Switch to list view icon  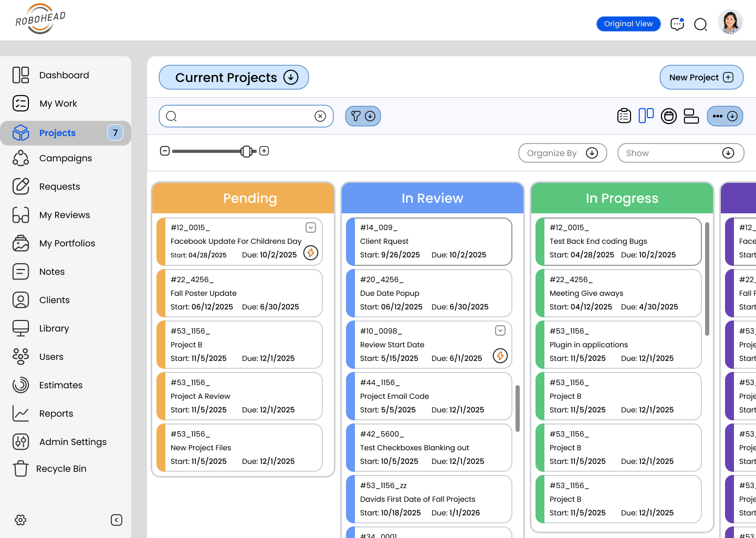tap(624, 116)
